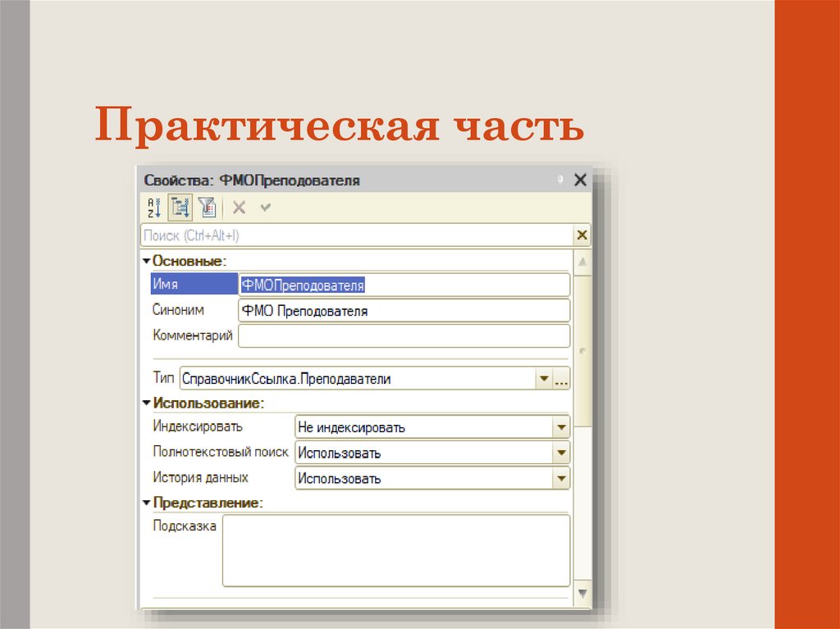
Task: Select alphabetical sorting of properties
Action: pos(153,207)
